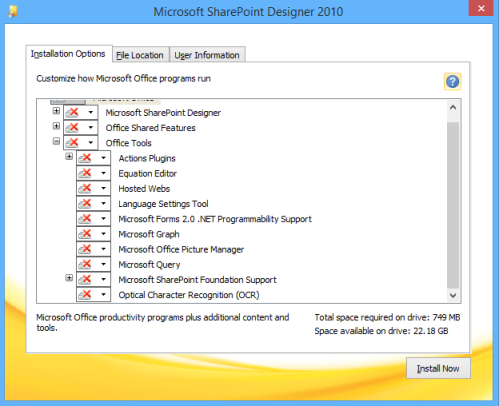The width and height of the screenshot is (499, 406).
Task: Click Not Available icon for Office Shared Features
Action: point(72,127)
